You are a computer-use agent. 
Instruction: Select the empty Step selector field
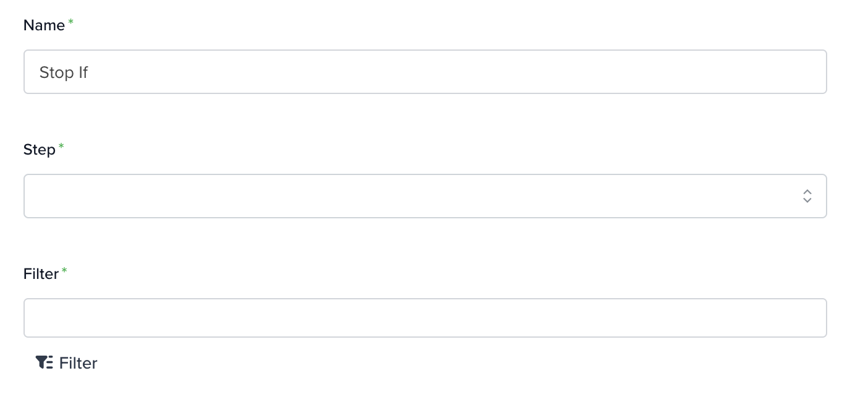tap(425, 196)
